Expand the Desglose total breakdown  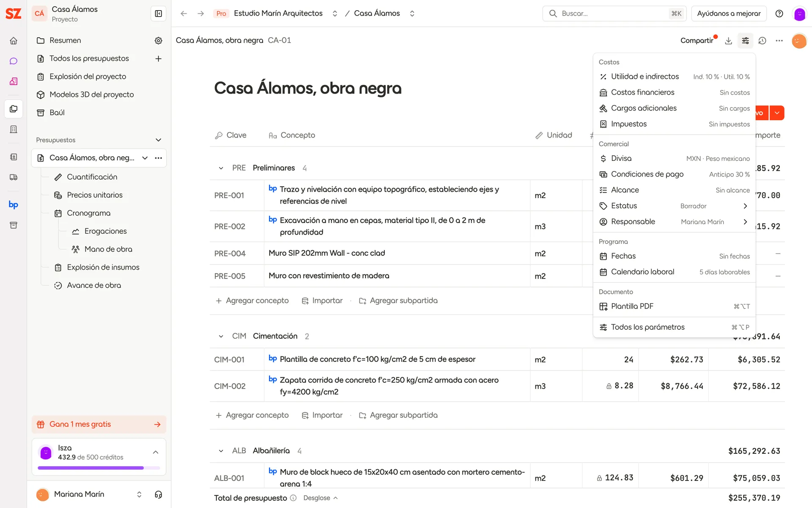[x=321, y=498]
